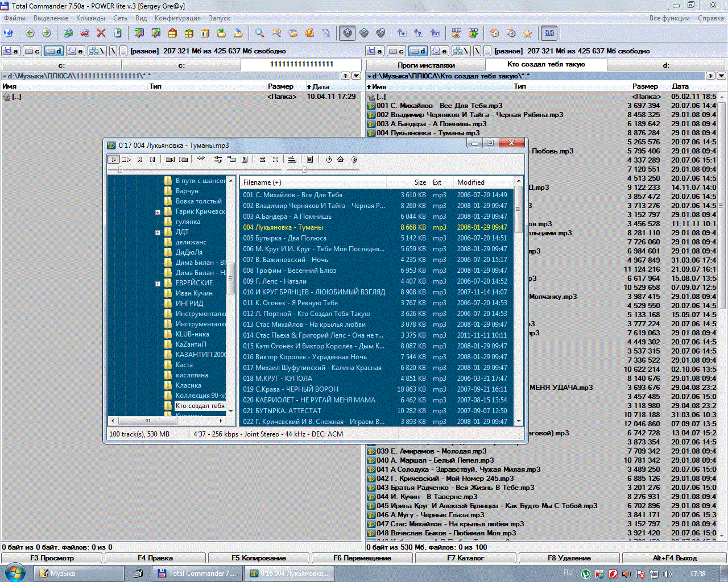Screen dimensions: 728x582
Task: Click the X remove icon in player toolbar
Action: click(x=275, y=160)
